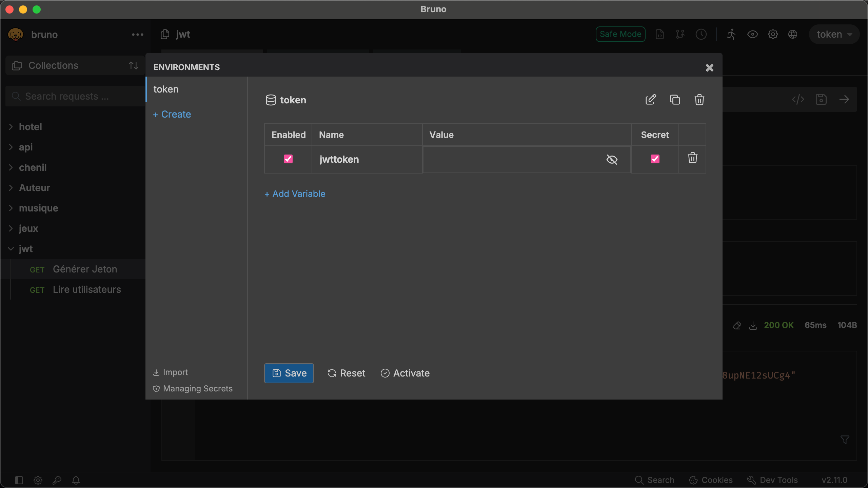868x488 pixels.
Task: Open the token environment dropdown selector
Action: click(x=834, y=34)
